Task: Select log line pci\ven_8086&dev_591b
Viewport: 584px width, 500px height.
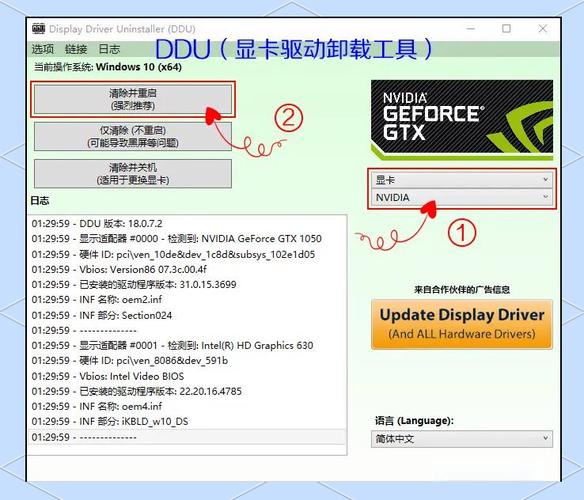Action: pyautogui.click(x=187, y=361)
